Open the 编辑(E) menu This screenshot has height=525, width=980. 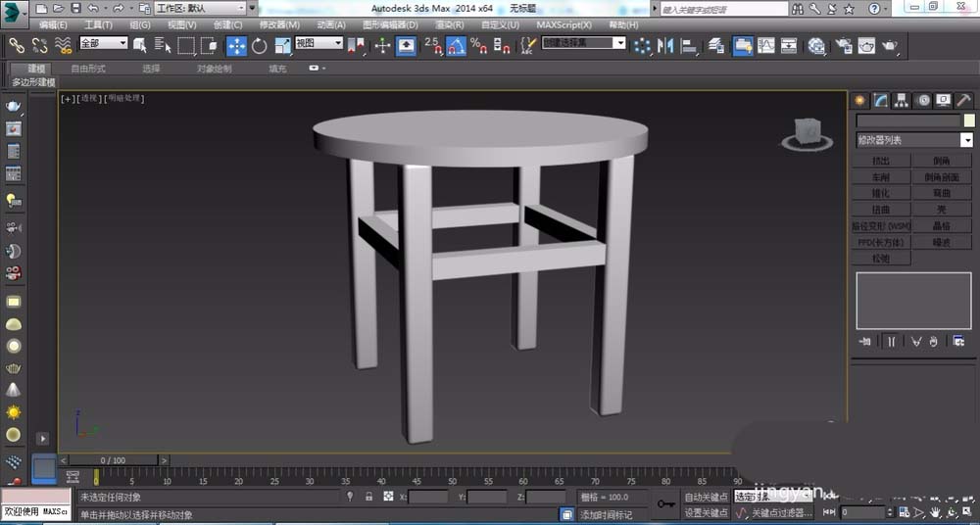[53, 25]
